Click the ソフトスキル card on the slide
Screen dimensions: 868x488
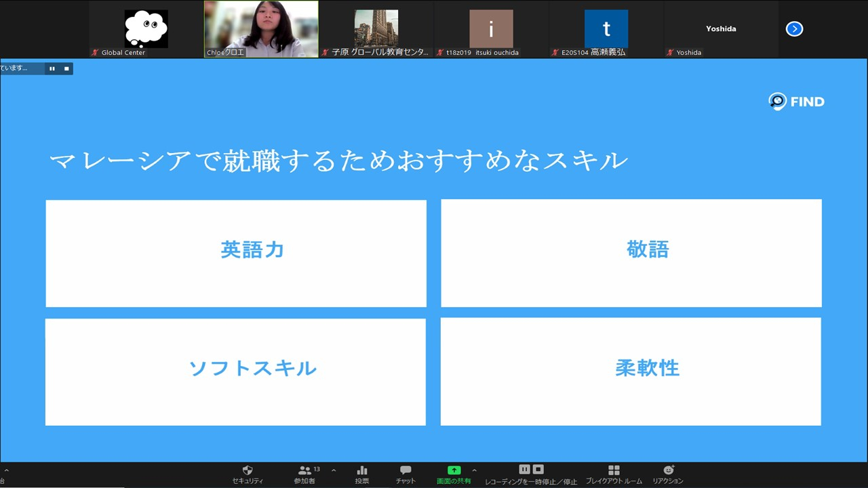235,372
